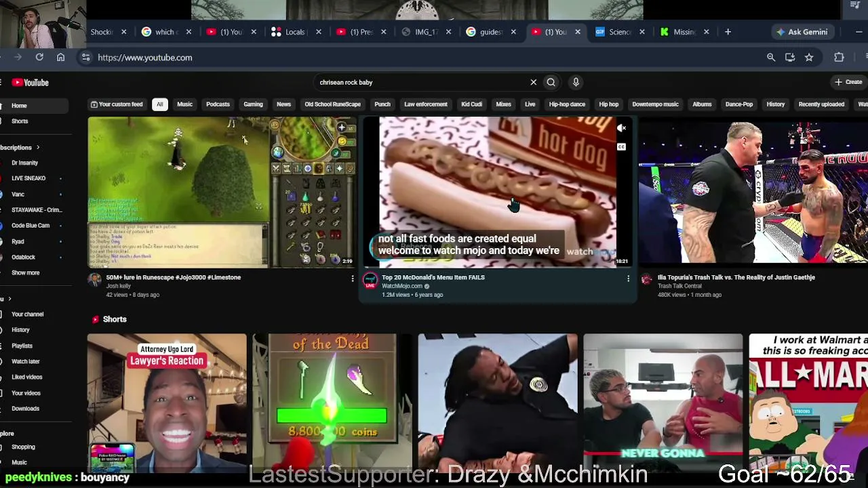The width and height of the screenshot is (868, 488).
Task: Open Ask Gemini
Action: coord(802,32)
